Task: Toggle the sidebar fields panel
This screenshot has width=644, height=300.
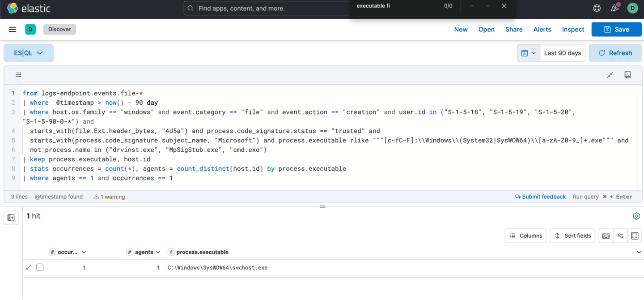Action: click(x=11, y=218)
